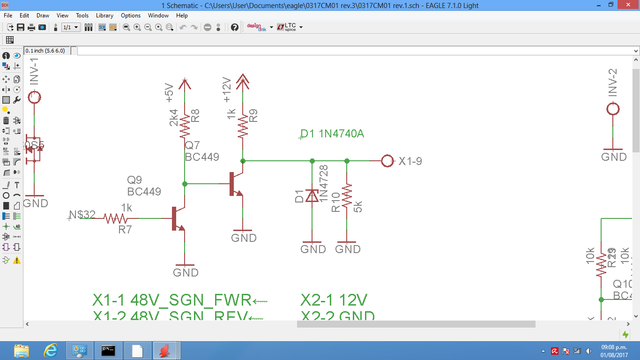The height and width of the screenshot is (360, 640).
Task: Open the Help question mark icon
Action: coord(234,27)
